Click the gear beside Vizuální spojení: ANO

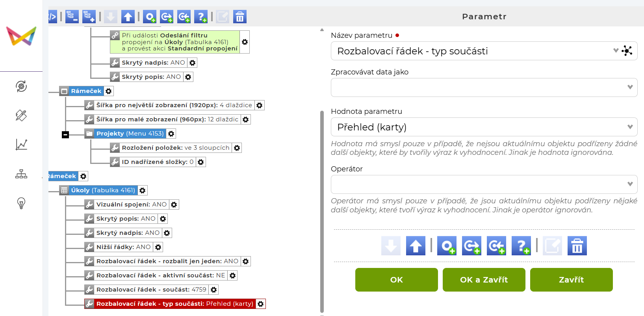tap(174, 204)
